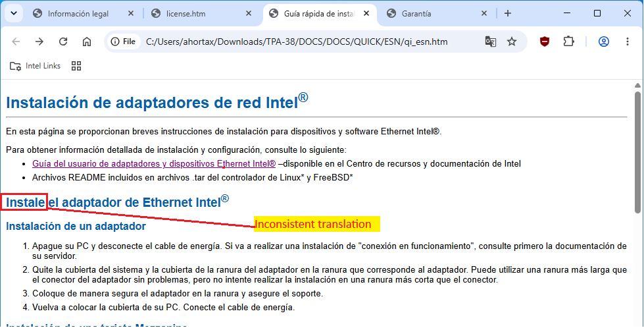
Task: Reload the current page
Action: [x=63, y=41]
